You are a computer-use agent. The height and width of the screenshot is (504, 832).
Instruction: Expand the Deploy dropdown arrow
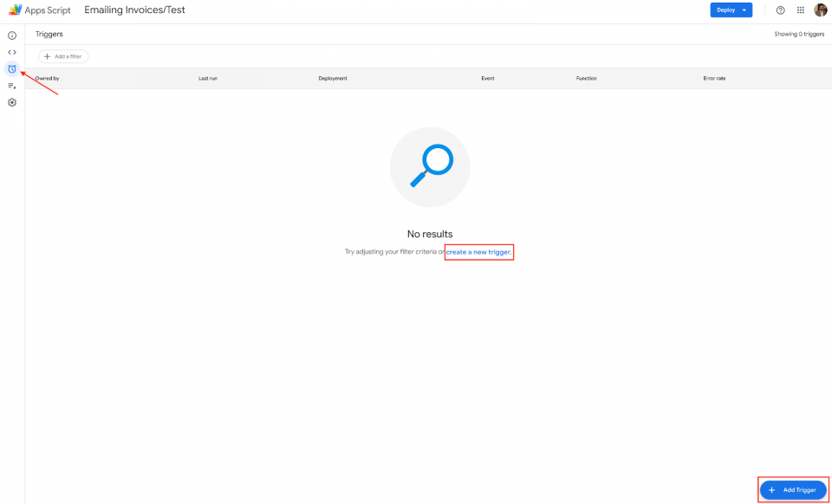pos(743,10)
